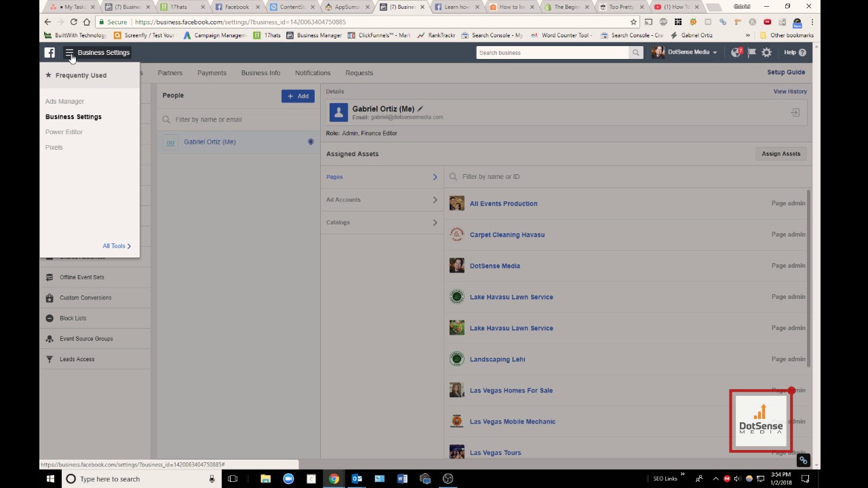The width and height of the screenshot is (868, 488).
Task: Click the browser Reload button
Action: 73,22
